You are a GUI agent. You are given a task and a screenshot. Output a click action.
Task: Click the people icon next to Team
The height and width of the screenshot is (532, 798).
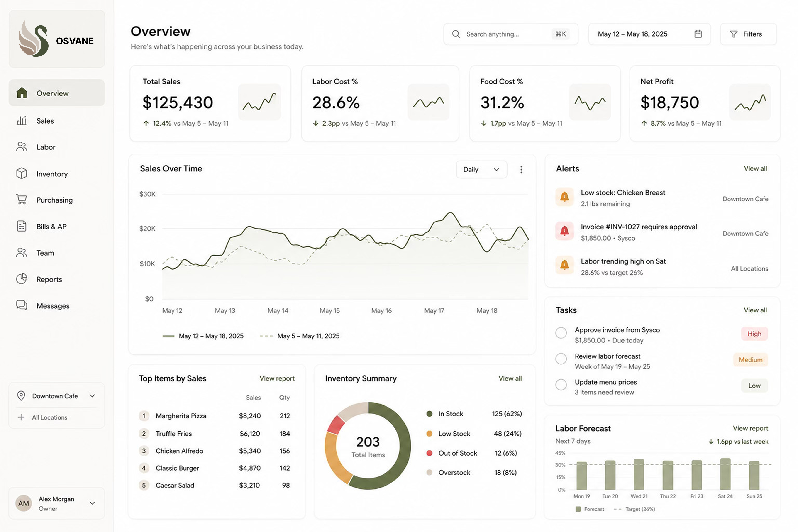click(x=22, y=252)
